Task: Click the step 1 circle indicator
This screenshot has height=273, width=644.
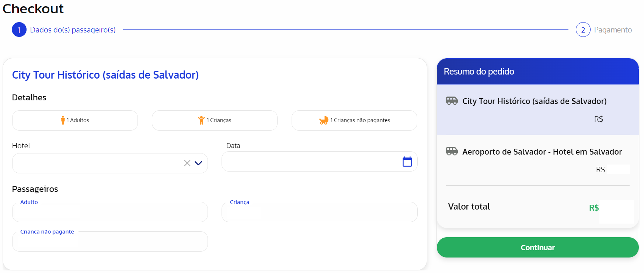Action: click(x=19, y=30)
